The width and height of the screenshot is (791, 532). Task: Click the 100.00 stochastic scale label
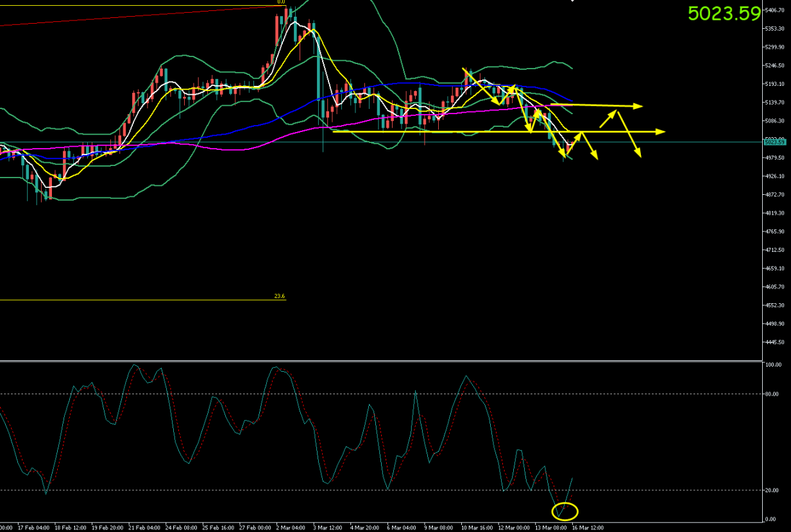point(774,365)
